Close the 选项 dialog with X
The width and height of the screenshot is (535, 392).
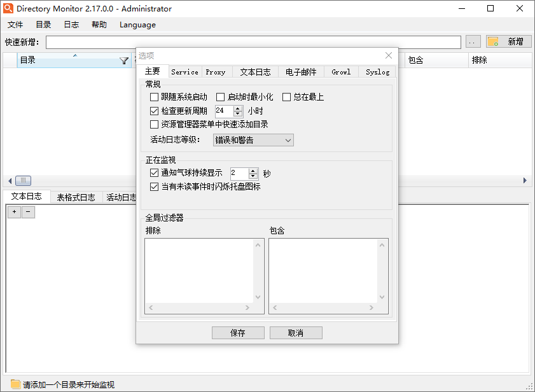click(388, 55)
